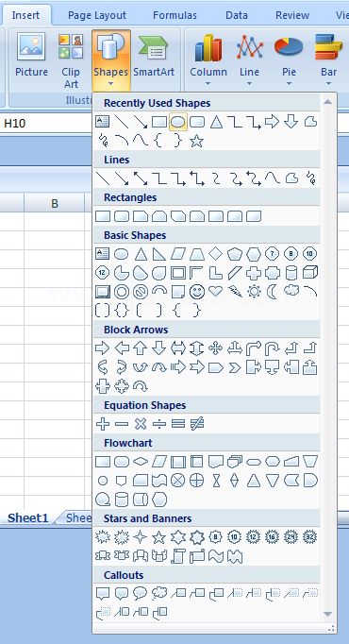Screen dimensions: 349x644
Task: Choose the Rectangular Callout shape
Action: point(102,594)
